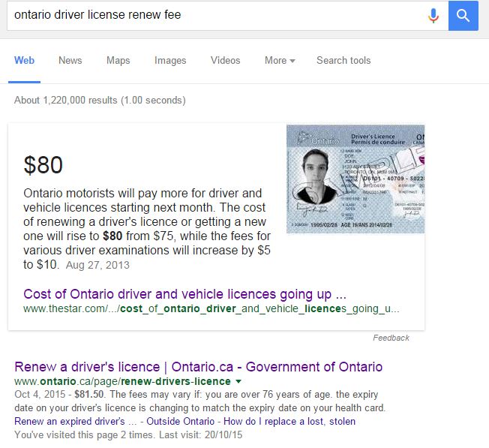Click the microphone voice search icon

coord(433,16)
